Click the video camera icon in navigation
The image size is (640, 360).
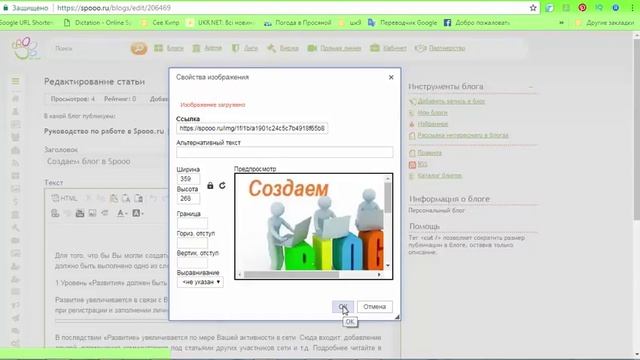click(x=312, y=48)
